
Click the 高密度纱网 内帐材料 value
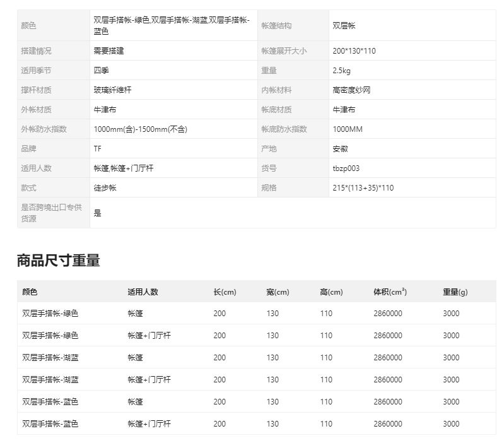(351, 90)
